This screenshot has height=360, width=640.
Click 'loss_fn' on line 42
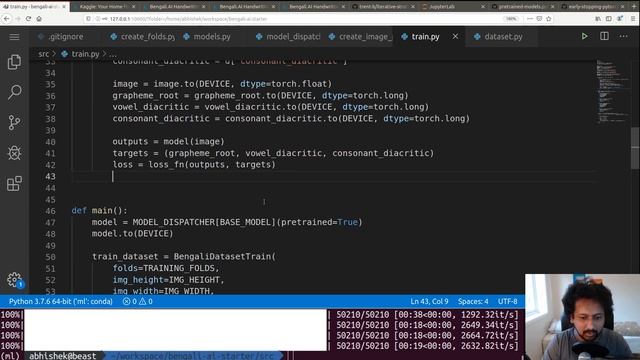point(166,164)
